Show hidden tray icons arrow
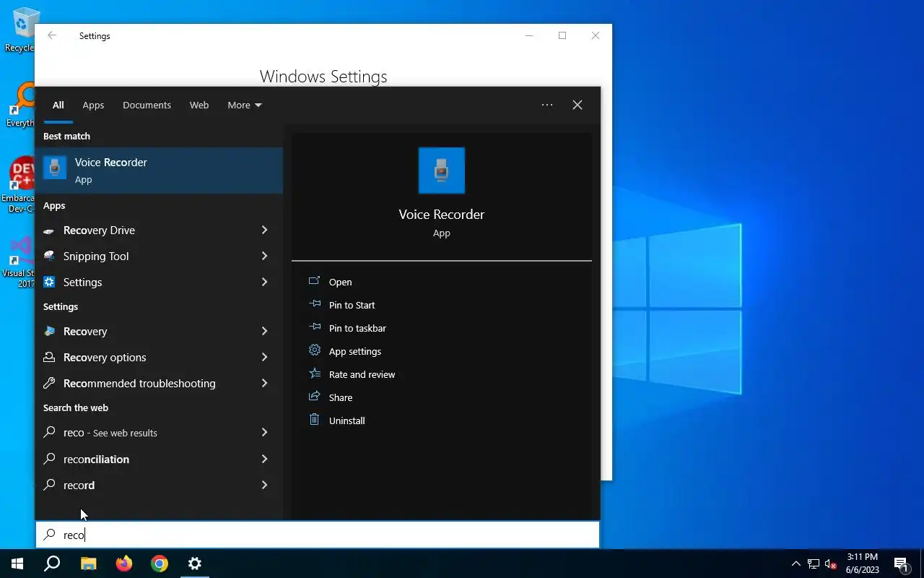 tap(796, 564)
